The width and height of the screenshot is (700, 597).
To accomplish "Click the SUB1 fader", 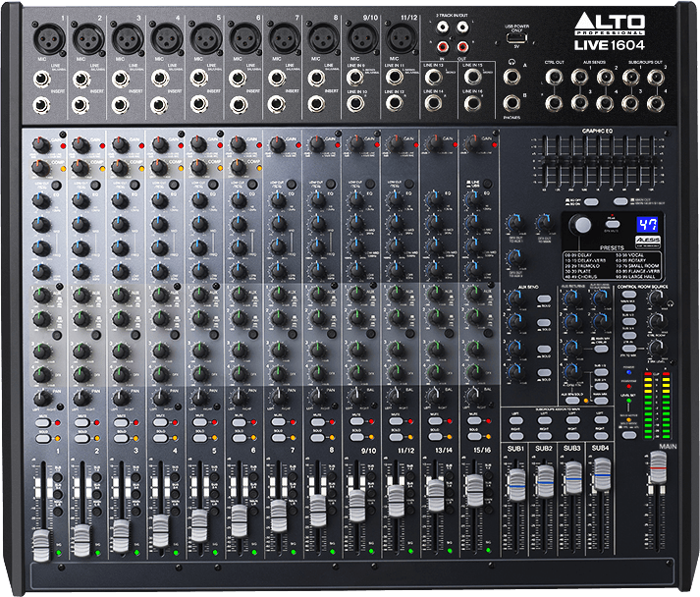I will pyautogui.click(x=516, y=485).
